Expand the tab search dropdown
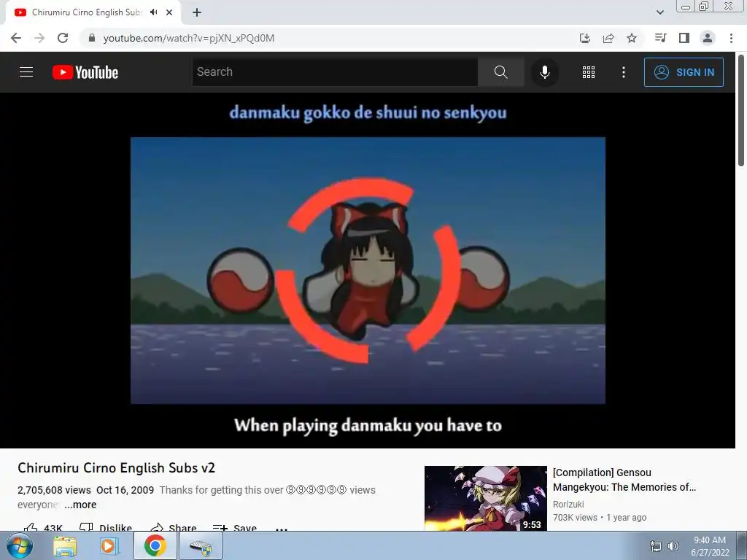747x560 pixels. coord(659,12)
